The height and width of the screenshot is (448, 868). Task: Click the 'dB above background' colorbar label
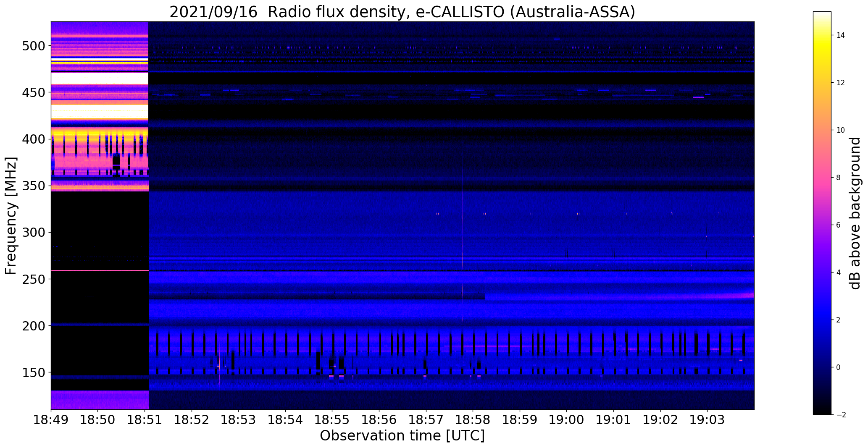point(855,213)
